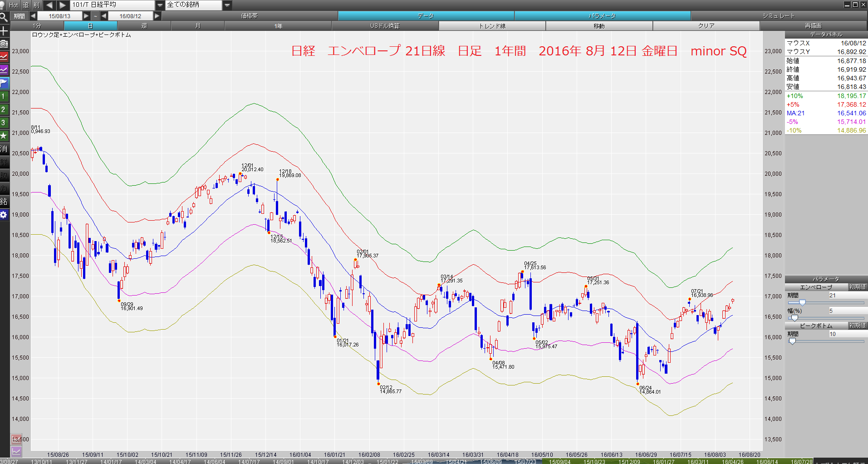Click the green number 1 icon

point(4,96)
